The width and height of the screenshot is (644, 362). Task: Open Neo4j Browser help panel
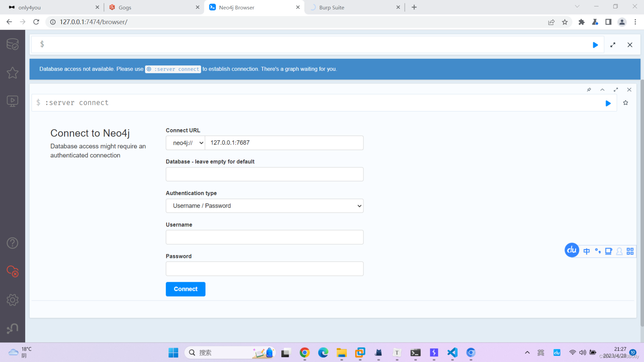(x=13, y=243)
